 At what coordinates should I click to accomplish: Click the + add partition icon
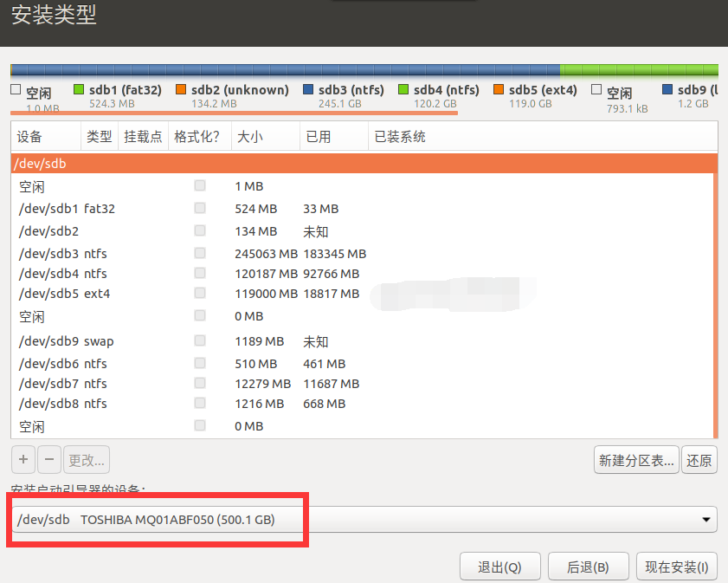coord(23,459)
